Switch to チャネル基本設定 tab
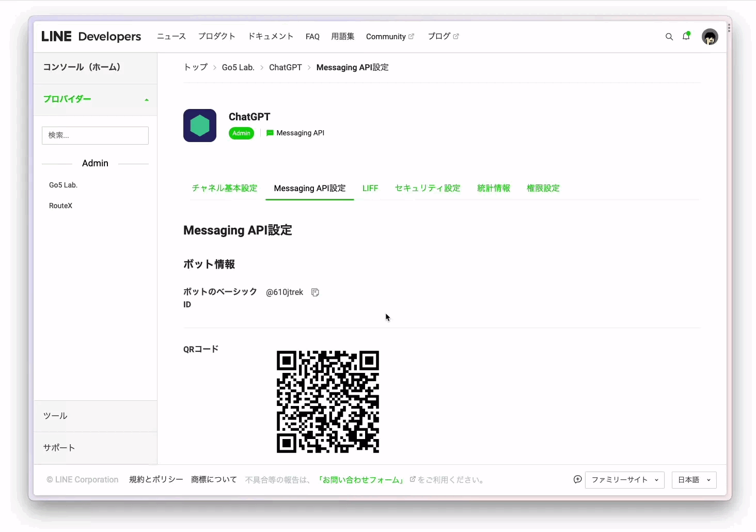This screenshot has width=756, height=532. click(225, 188)
